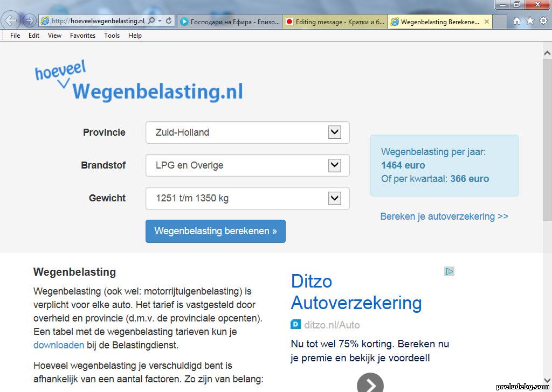Open the File menu in the menu bar
Screen dimensions: 552x392
point(15,36)
